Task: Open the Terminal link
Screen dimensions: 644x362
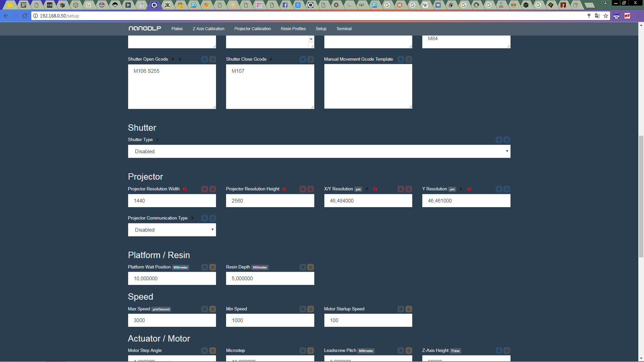Action: pyautogui.click(x=344, y=29)
